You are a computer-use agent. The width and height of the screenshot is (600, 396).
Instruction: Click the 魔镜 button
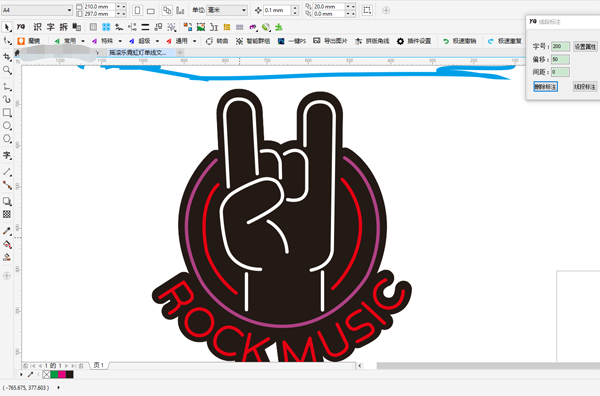pos(29,41)
